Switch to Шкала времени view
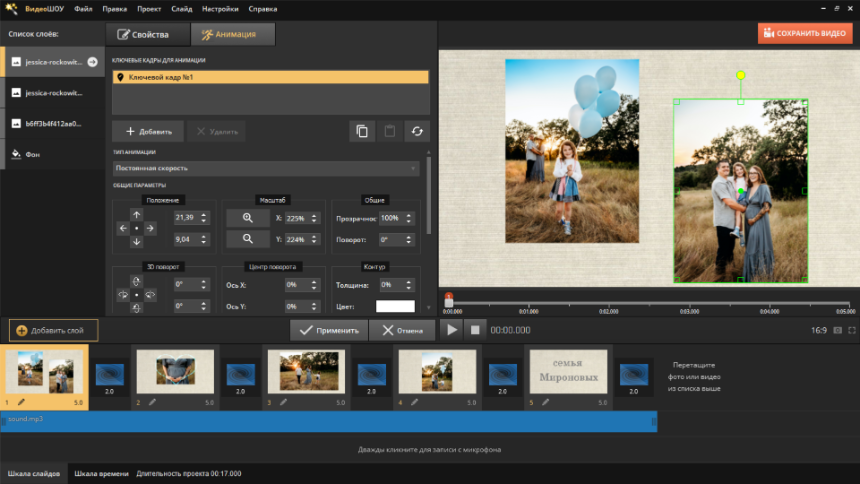 coord(101,474)
